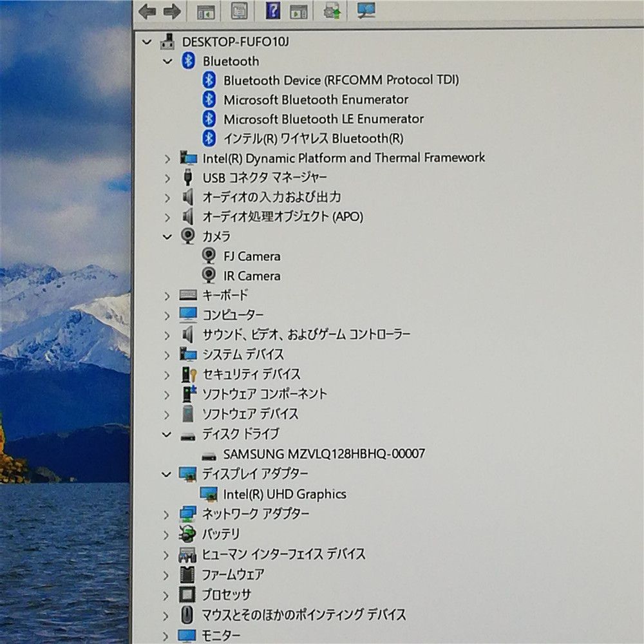
Task: Collapse the ディスク ドライブ category
Action: tap(167, 434)
